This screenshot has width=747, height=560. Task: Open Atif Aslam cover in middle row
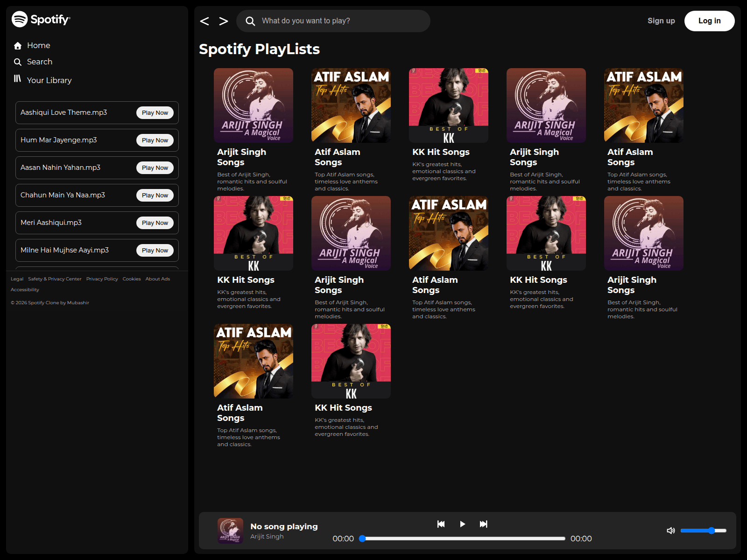(449, 233)
